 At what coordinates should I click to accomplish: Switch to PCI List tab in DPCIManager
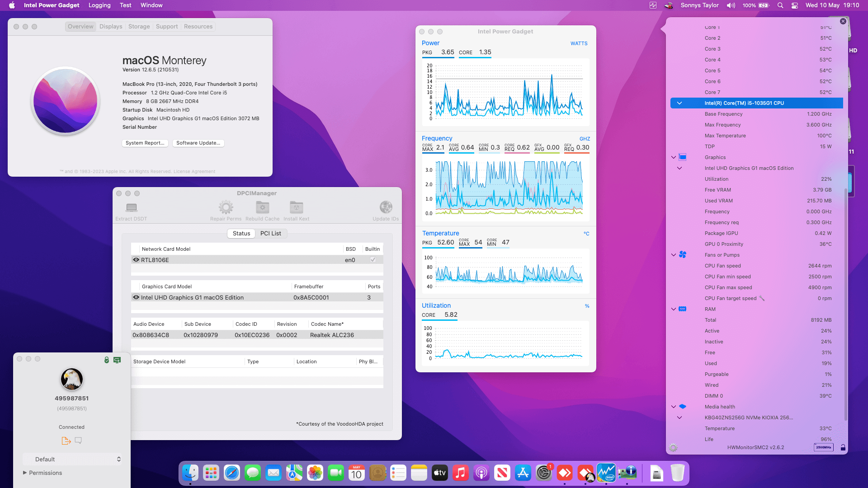[x=271, y=233]
